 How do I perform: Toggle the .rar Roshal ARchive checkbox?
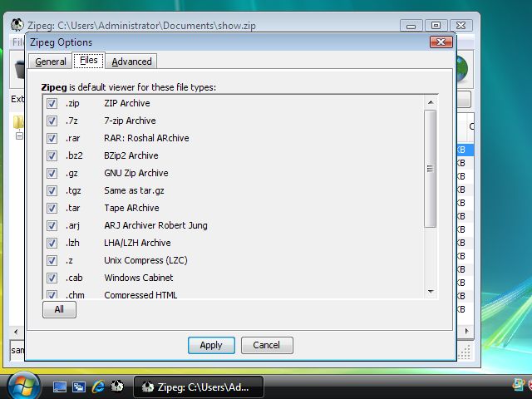click(x=52, y=138)
